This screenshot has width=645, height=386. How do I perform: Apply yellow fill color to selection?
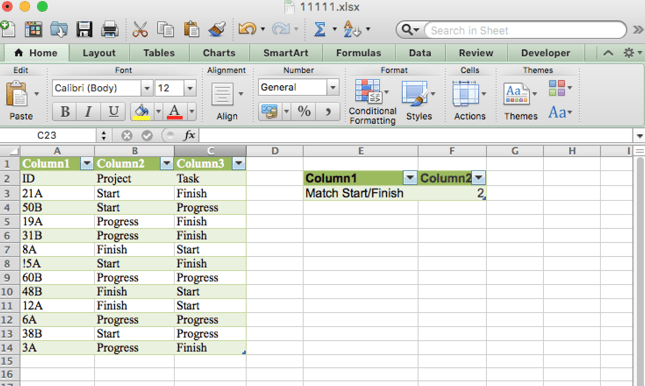142,112
